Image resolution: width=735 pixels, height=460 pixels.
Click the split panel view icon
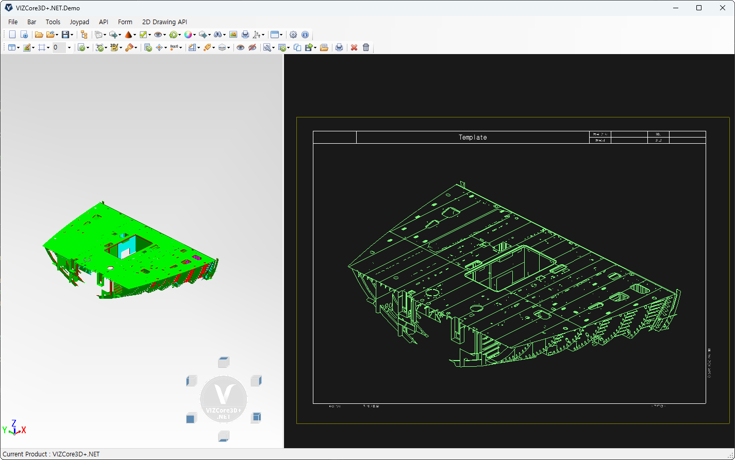point(12,47)
